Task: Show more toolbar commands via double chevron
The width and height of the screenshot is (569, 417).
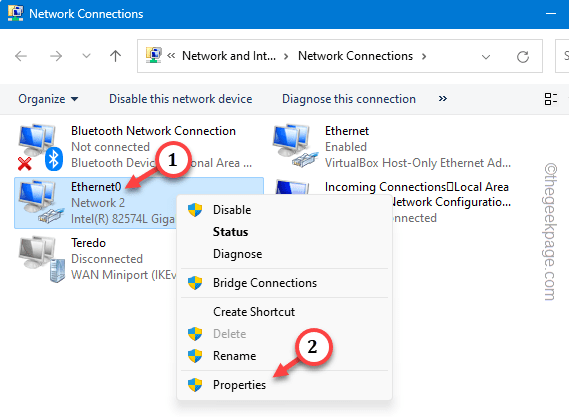Action: click(x=443, y=98)
